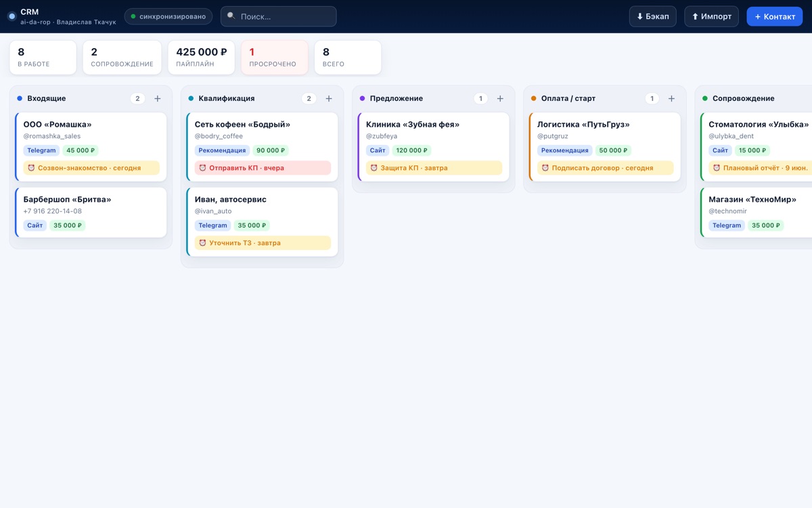Click the 50 000 ₽ amount tag
The image size is (812, 508).
point(613,150)
